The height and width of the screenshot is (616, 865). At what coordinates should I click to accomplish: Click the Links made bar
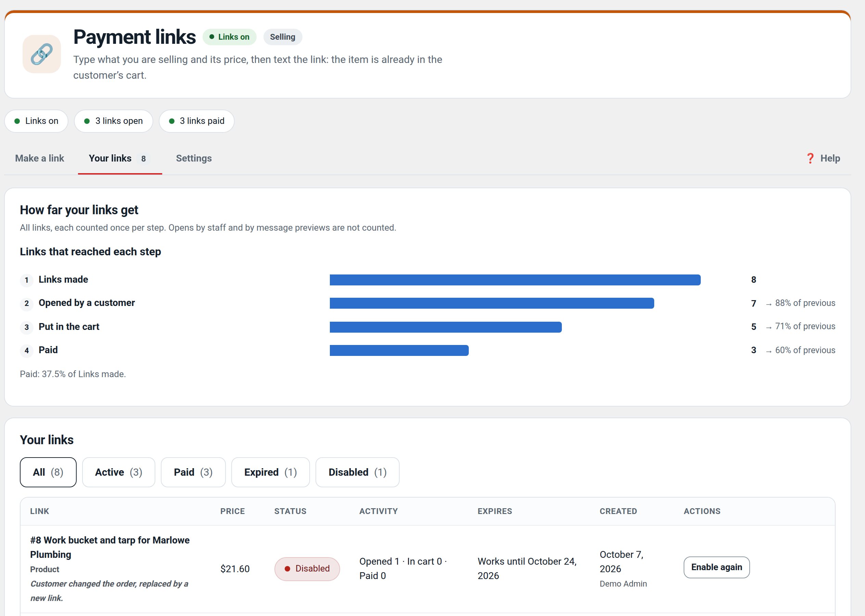point(515,280)
